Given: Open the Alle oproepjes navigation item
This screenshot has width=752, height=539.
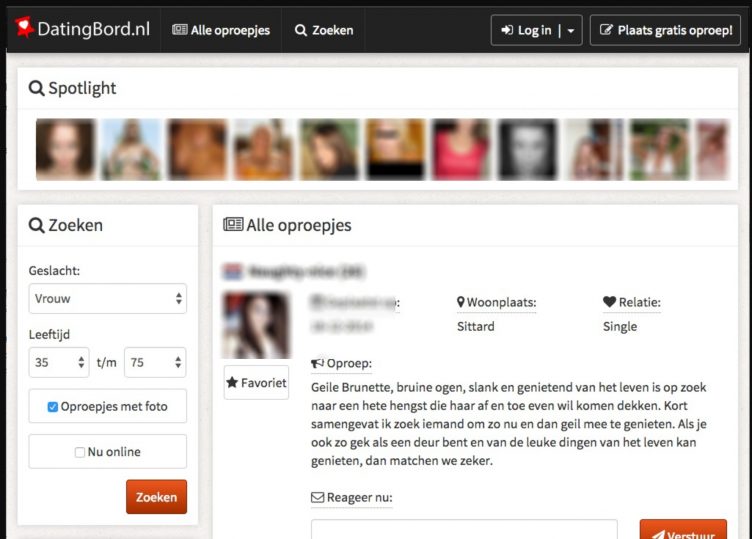Looking at the screenshot, I should pyautogui.click(x=221, y=30).
